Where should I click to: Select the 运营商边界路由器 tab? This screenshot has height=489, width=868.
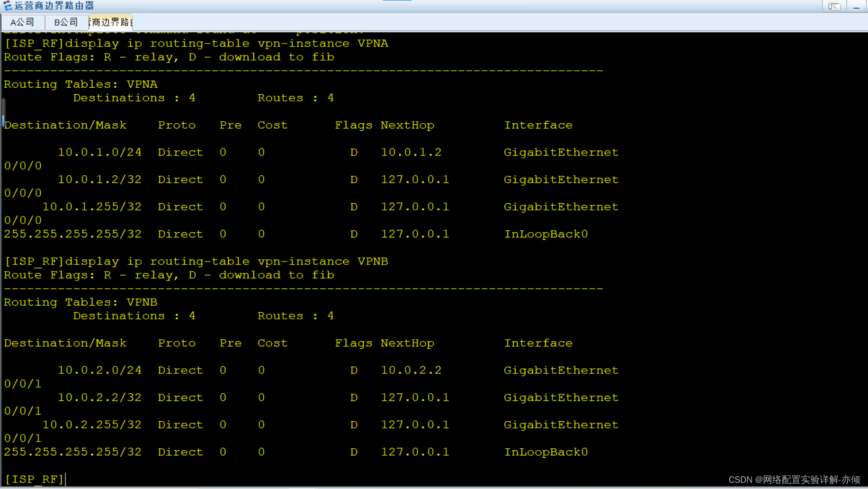[110, 22]
